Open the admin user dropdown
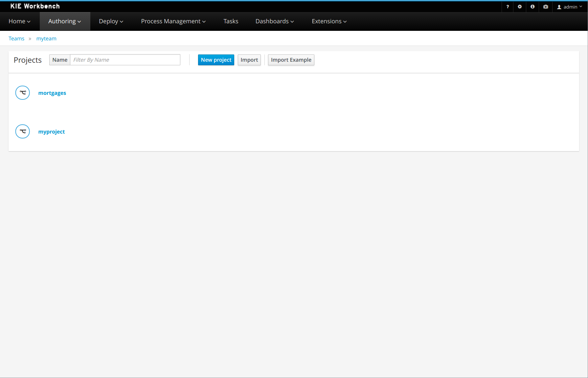This screenshot has height=378, width=588. 570,7
